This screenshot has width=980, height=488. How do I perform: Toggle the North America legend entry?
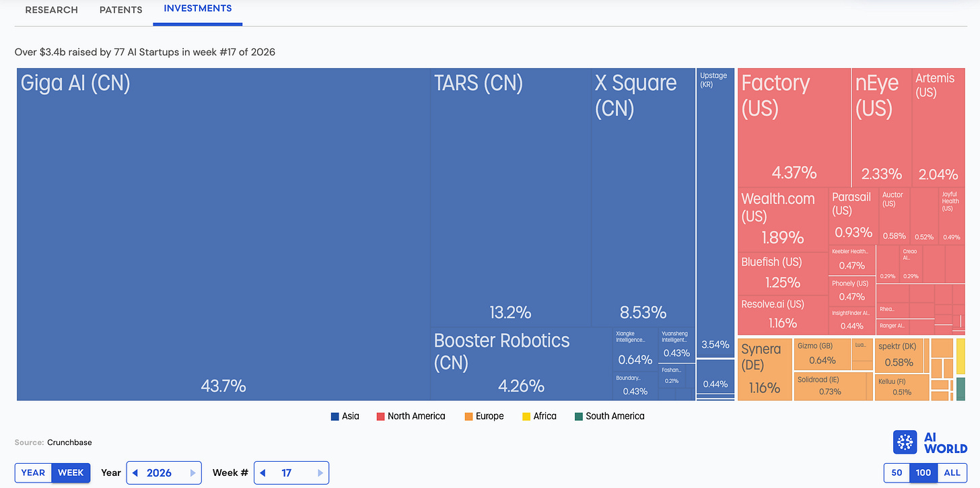[411, 416]
